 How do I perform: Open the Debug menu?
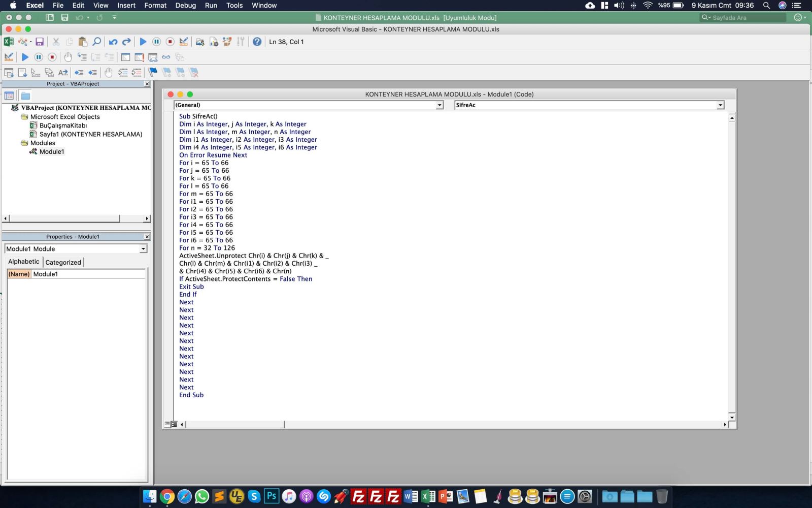point(185,5)
